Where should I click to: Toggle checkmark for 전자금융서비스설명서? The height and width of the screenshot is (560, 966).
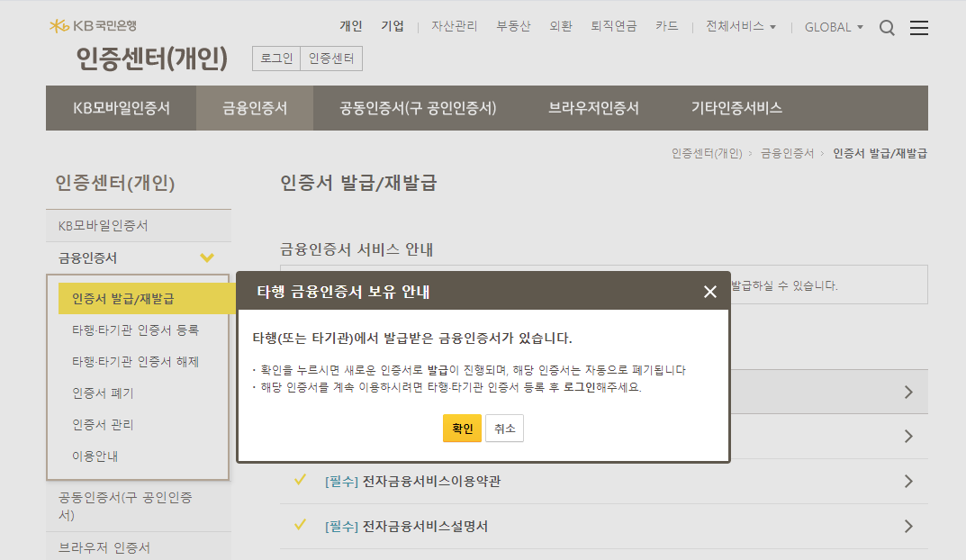300,525
